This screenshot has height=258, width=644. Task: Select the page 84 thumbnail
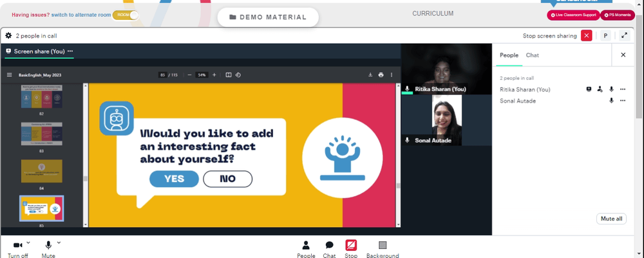(41, 171)
